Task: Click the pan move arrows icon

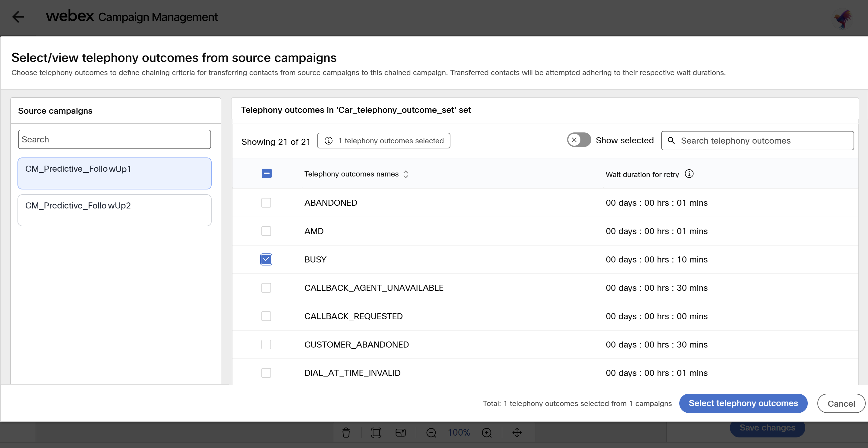Action: point(517,433)
